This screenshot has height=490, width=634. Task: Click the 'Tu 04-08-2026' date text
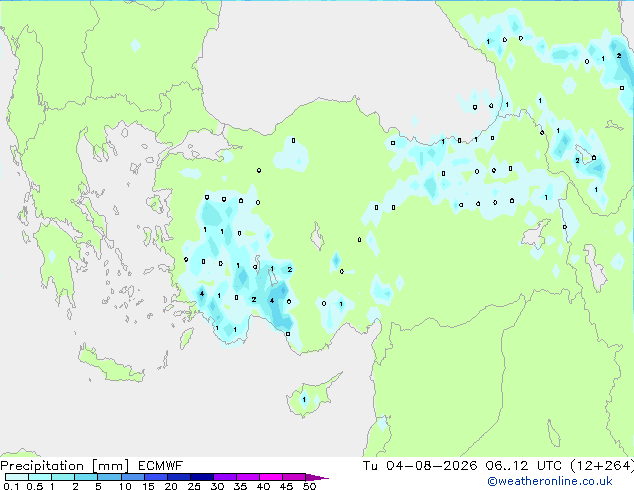[420, 466]
